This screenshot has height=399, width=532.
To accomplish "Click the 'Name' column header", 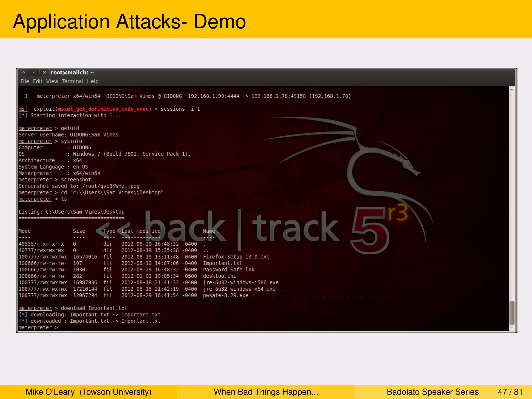I will [209, 231].
